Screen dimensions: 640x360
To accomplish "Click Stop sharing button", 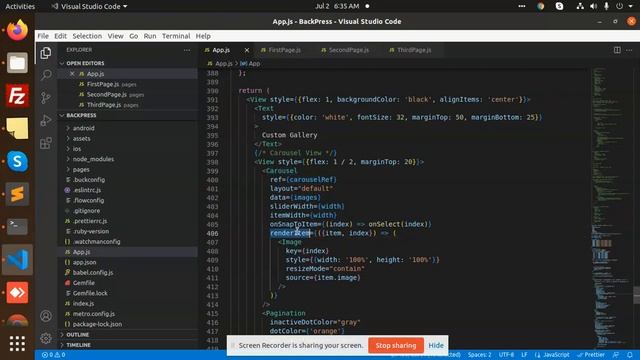I will 396,345.
